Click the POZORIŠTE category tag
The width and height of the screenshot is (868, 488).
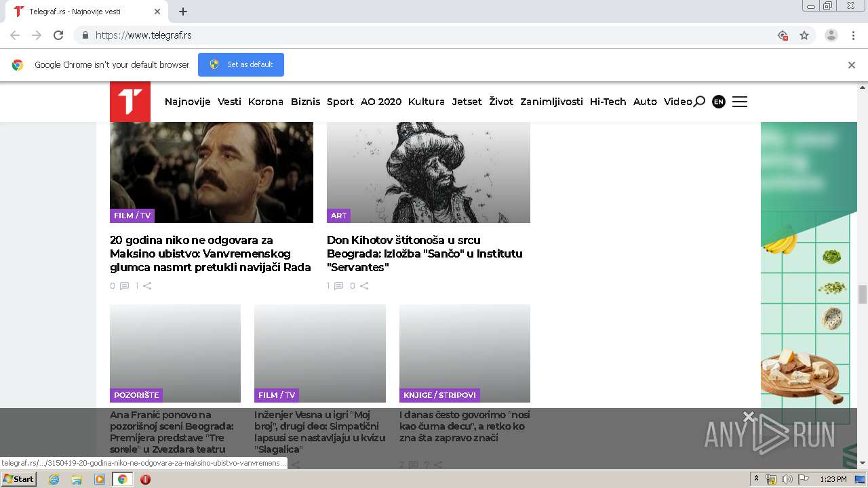[x=136, y=395]
